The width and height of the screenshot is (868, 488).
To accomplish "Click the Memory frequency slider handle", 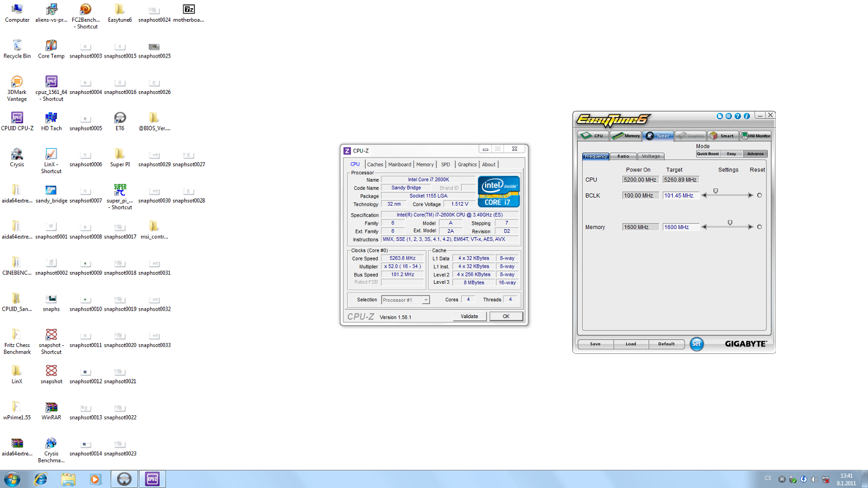I will point(730,223).
